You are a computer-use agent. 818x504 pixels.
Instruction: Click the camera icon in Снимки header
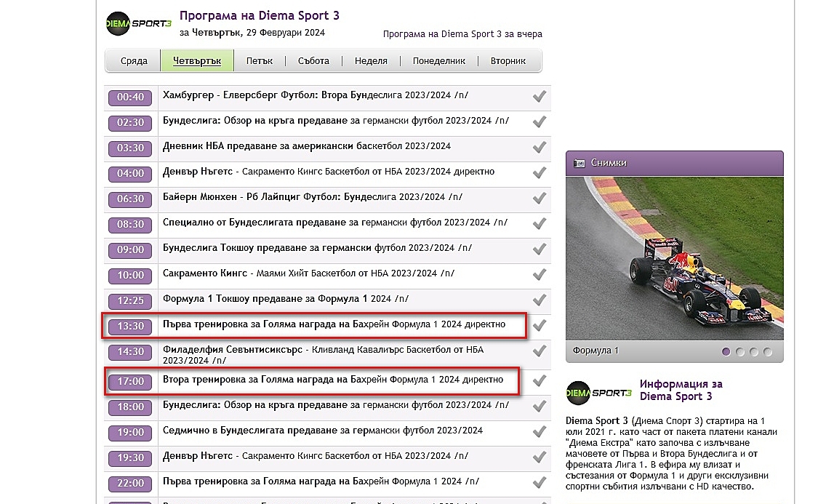[579, 164]
